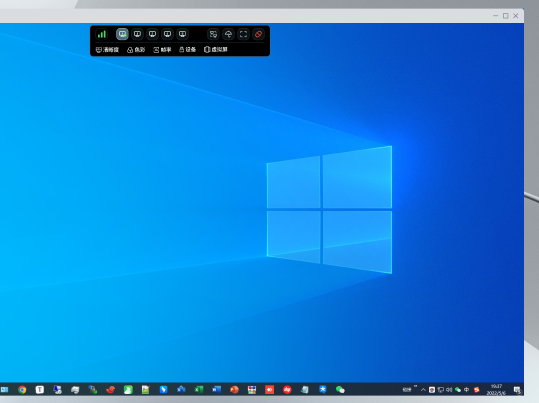Viewport: 539px width, 403px height.
Task: Open Excel from the taskbar
Action: 199,390
